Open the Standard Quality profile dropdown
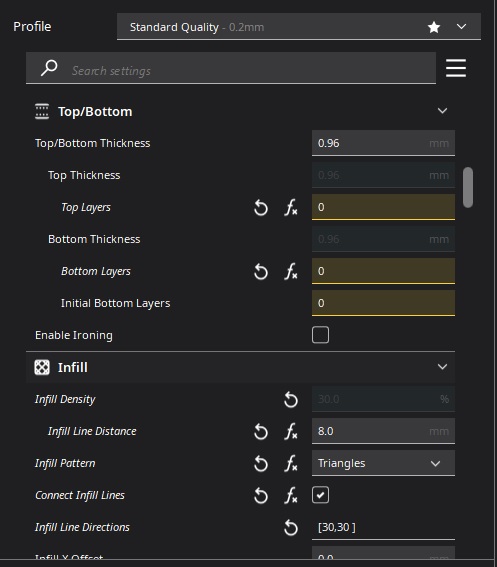Viewport: 497px width, 567px height. 299,27
